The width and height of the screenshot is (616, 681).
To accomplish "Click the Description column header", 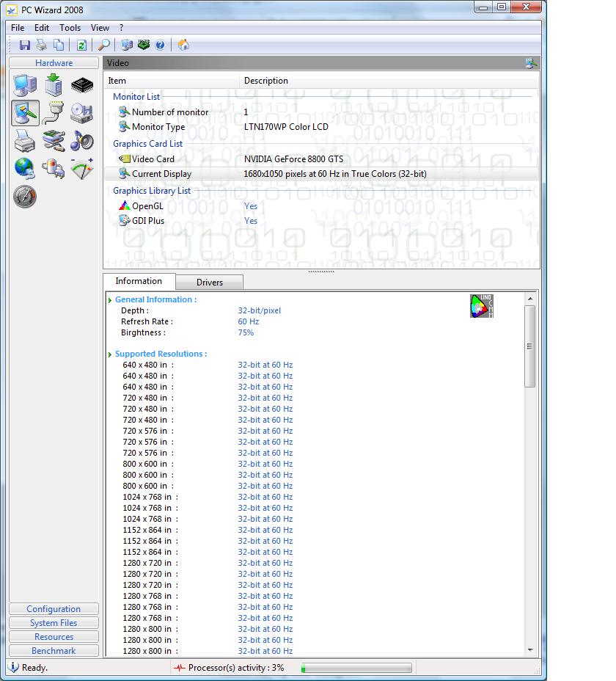I will coord(389,81).
